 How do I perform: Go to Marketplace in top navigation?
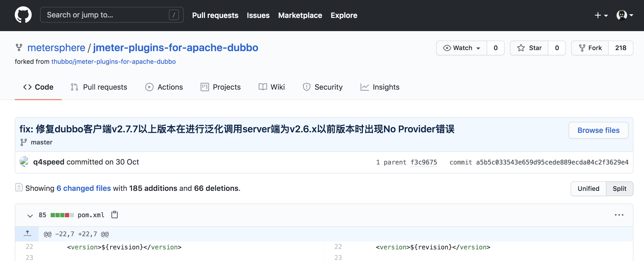300,15
